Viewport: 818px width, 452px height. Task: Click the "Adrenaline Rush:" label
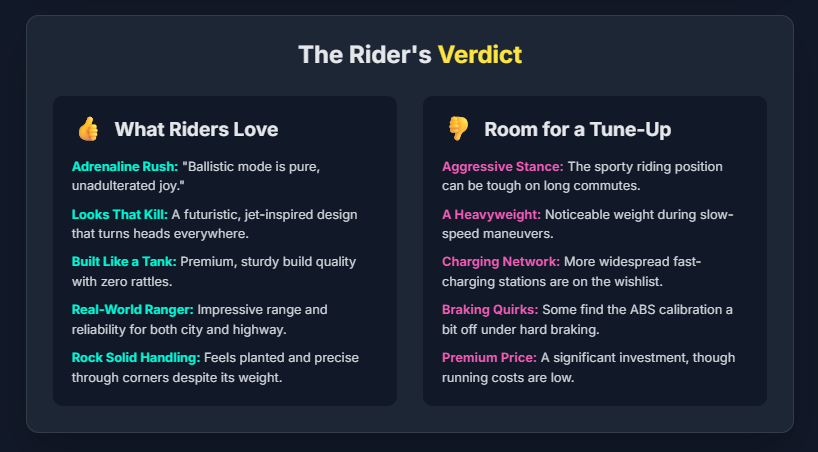point(125,167)
